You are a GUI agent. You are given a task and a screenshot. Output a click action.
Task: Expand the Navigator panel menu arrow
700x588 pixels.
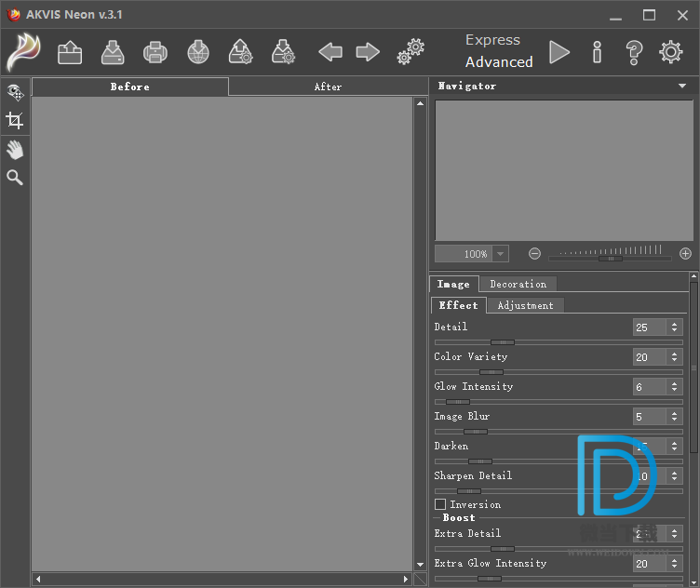[x=683, y=87]
